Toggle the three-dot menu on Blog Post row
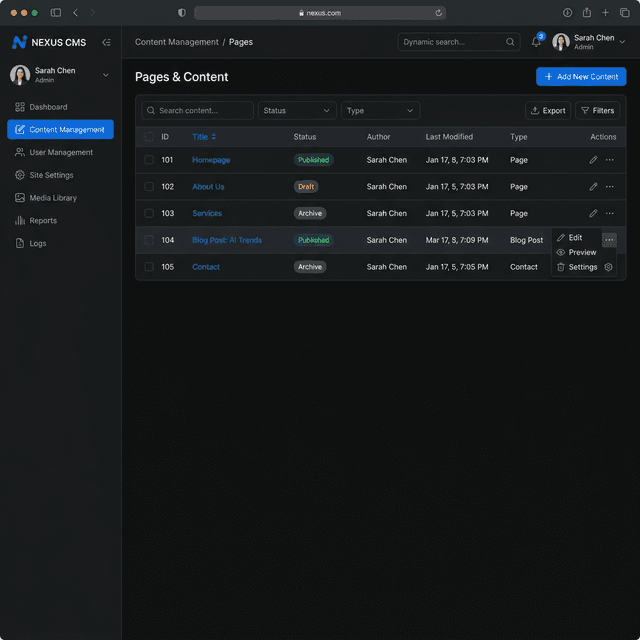 609,240
